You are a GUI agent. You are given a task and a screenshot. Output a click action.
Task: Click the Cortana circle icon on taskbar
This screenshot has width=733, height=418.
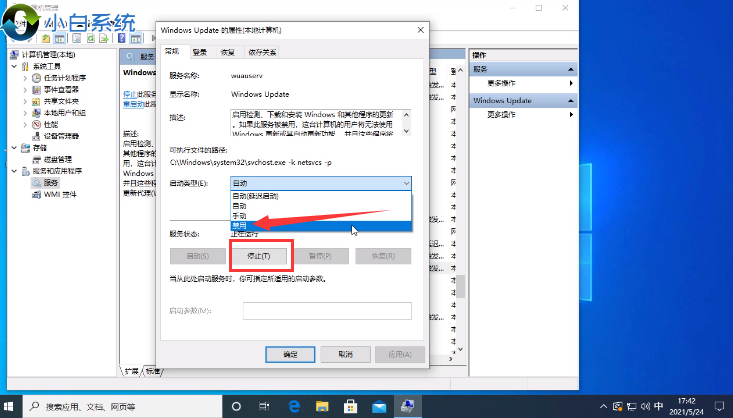pos(236,406)
